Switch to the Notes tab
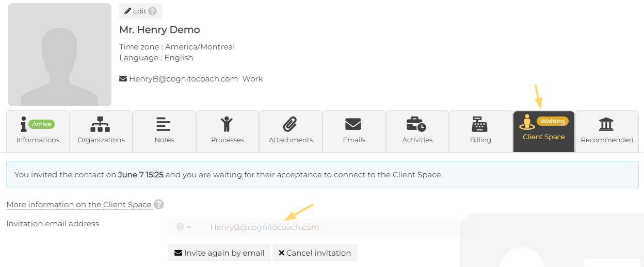644x267 pixels. click(x=164, y=131)
